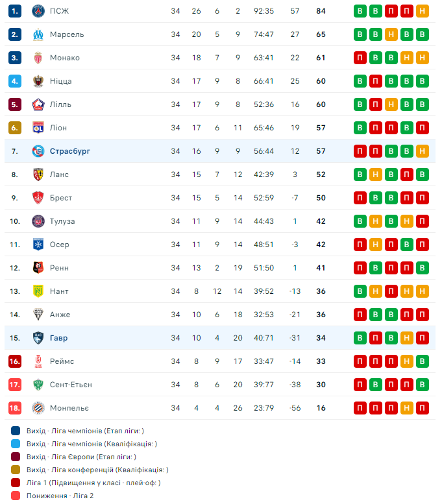Click the Монпельє team name
The image size is (442, 504).
click(x=69, y=408)
